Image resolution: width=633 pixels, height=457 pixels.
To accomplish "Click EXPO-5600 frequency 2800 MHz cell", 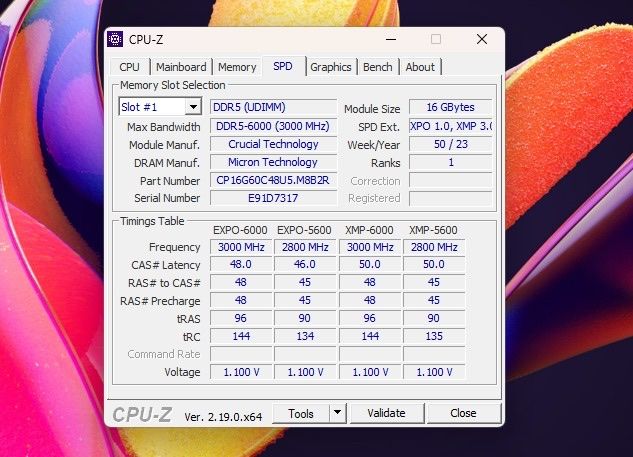I will (x=305, y=247).
